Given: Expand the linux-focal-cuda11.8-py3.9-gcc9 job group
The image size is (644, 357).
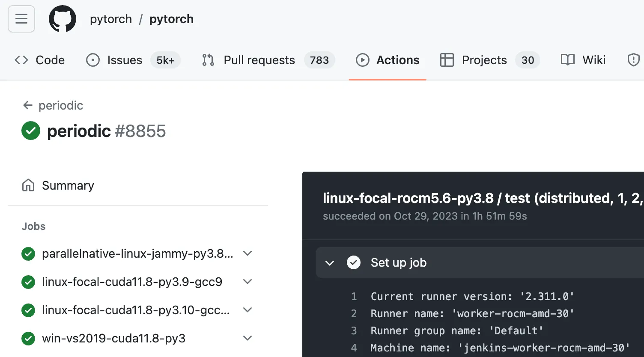Looking at the screenshot, I should click(x=247, y=282).
